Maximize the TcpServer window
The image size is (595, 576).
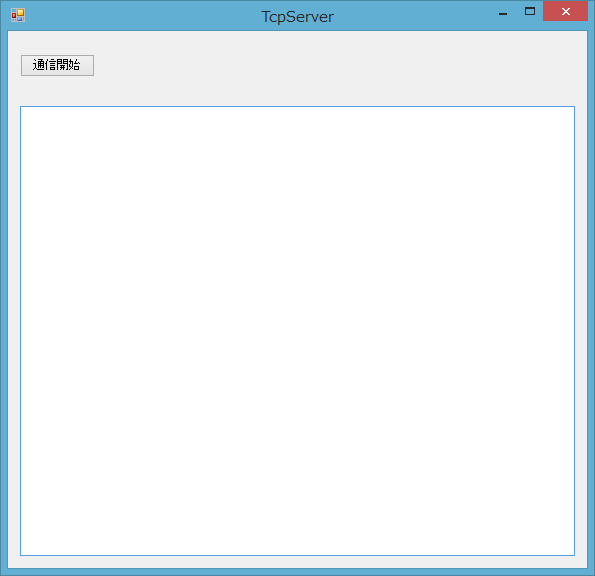tap(530, 12)
